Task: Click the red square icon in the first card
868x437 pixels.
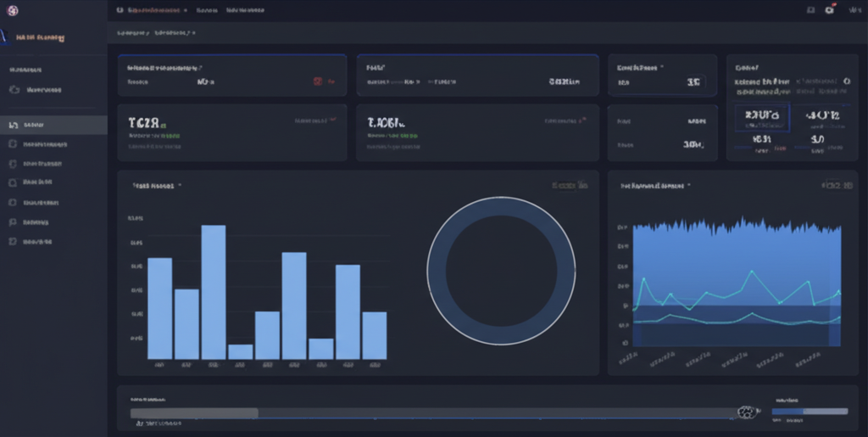Action: (x=318, y=81)
